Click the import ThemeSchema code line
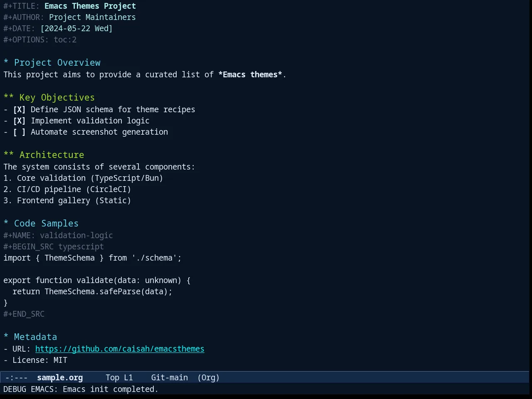Viewport: 532px width, 399px height. point(92,258)
